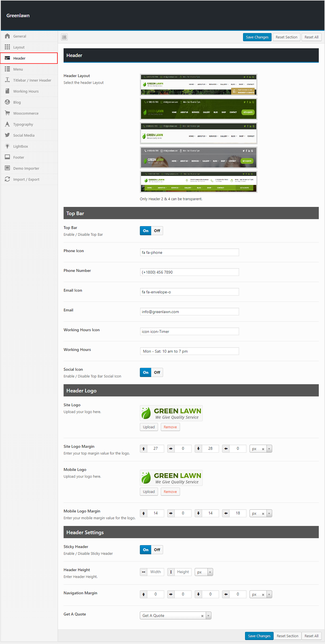Open the Menu settings section
Image resolution: width=325 pixels, height=644 pixels.
pyautogui.click(x=18, y=69)
